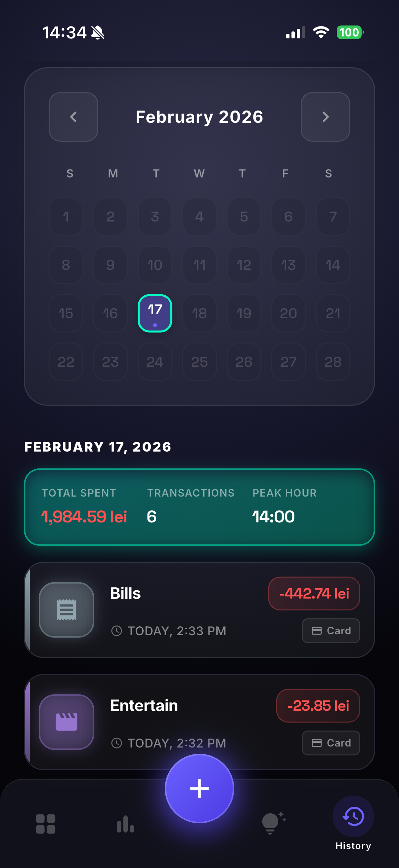This screenshot has height=868, width=399.
Task: Go to next month with right chevron
Action: [x=325, y=117]
